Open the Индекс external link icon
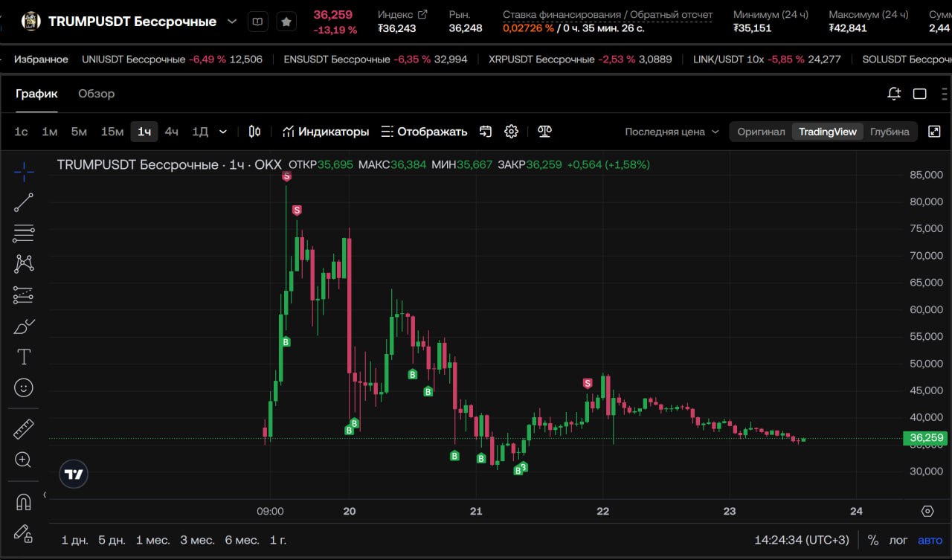Screen dimensions: 952x560 [x=422, y=14]
